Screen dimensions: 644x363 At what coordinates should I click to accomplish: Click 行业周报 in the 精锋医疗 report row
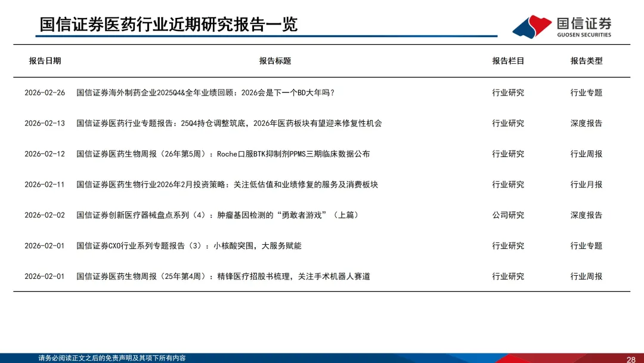pos(586,276)
